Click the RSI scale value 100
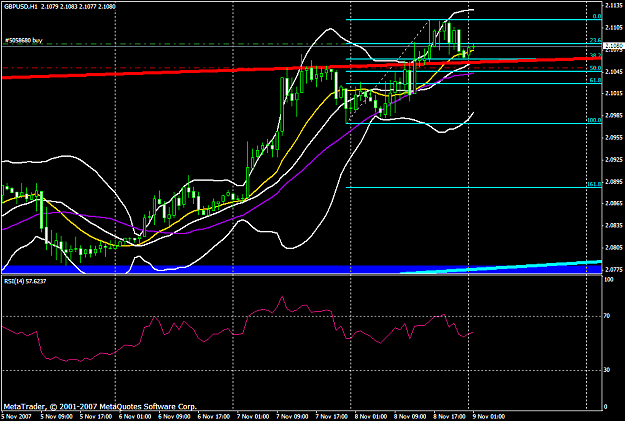The image size is (625, 421). pyautogui.click(x=609, y=280)
